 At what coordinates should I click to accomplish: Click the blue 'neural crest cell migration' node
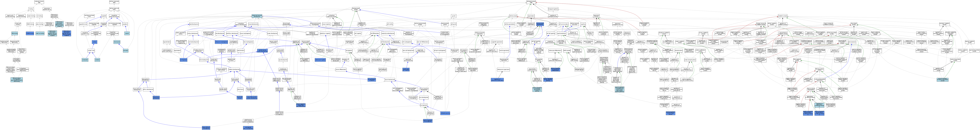click(x=406, y=69)
